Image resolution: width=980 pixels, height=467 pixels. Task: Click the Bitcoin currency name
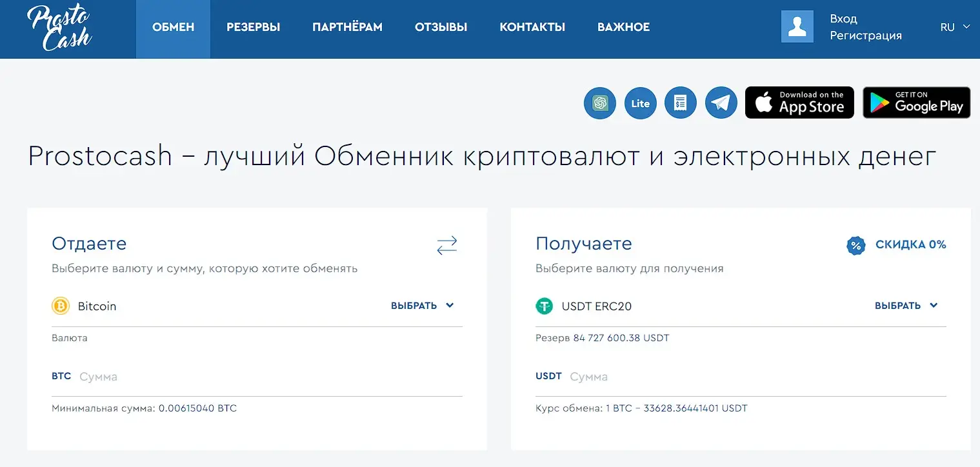pyautogui.click(x=97, y=306)
